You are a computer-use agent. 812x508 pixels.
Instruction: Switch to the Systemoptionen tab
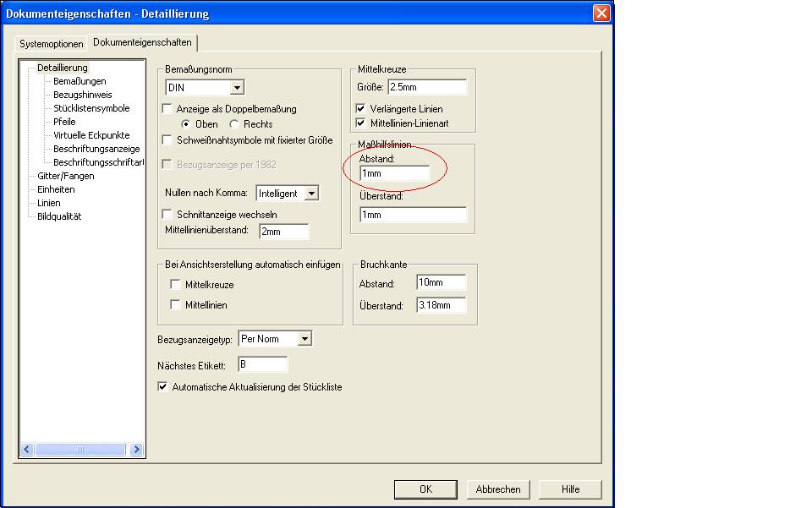51,44
